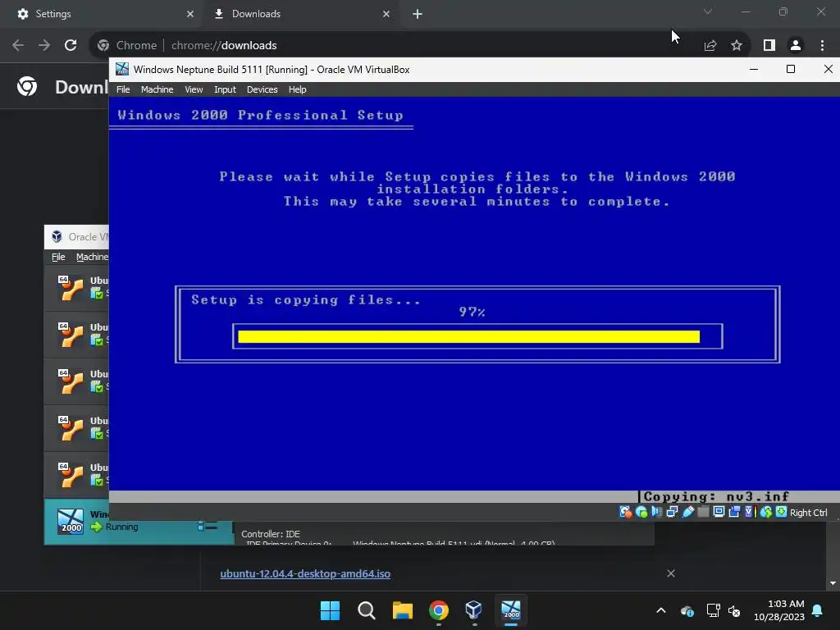The width and height of the screenshot is (840, 630).
Task: Click the keyboard capture green arrow icon
Action: 782,512
